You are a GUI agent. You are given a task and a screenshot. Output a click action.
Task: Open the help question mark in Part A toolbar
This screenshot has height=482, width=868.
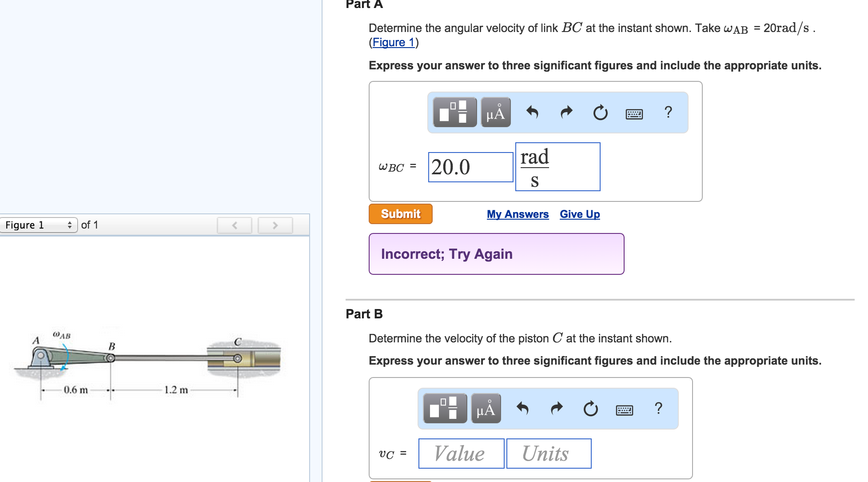(668, 113)
